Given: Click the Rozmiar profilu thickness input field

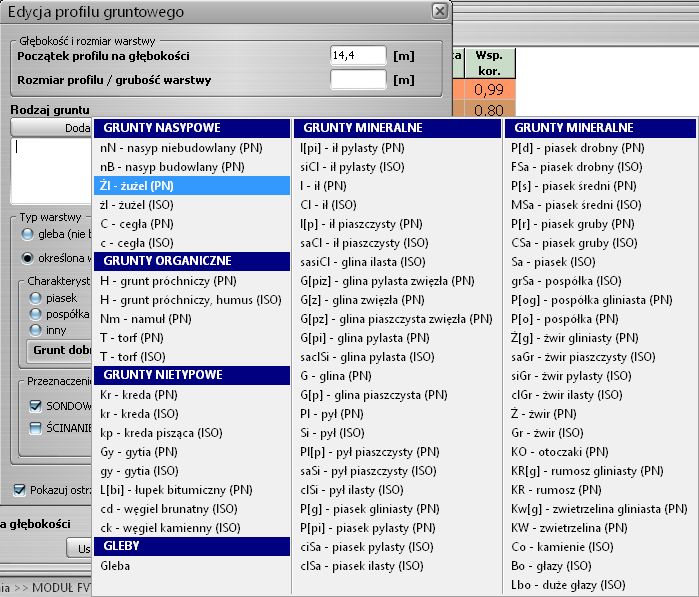Looking at the screenshot, I should 357,79.
